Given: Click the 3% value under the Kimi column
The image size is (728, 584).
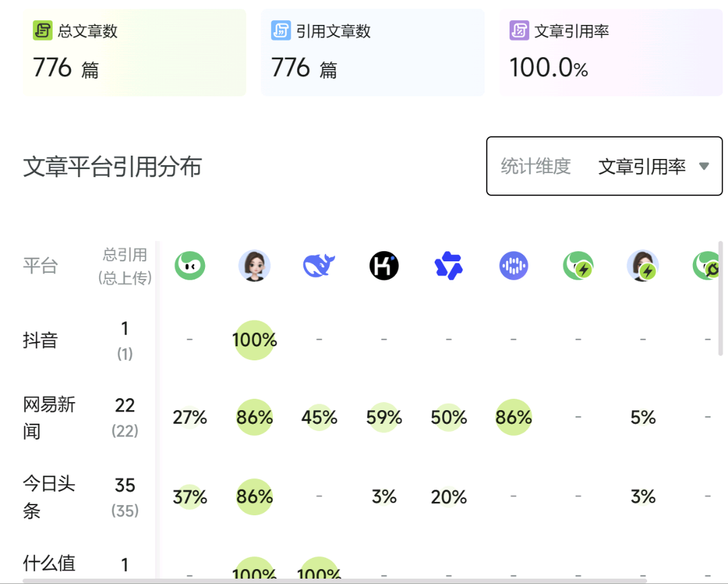Looking at the screenshot, I should [384, 497].
